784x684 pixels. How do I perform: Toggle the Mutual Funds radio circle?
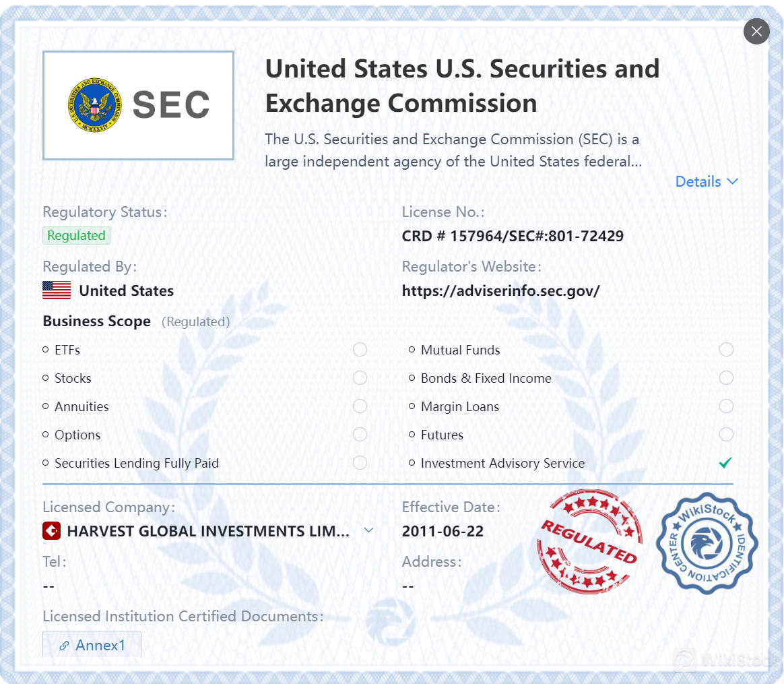click(726, 349)
